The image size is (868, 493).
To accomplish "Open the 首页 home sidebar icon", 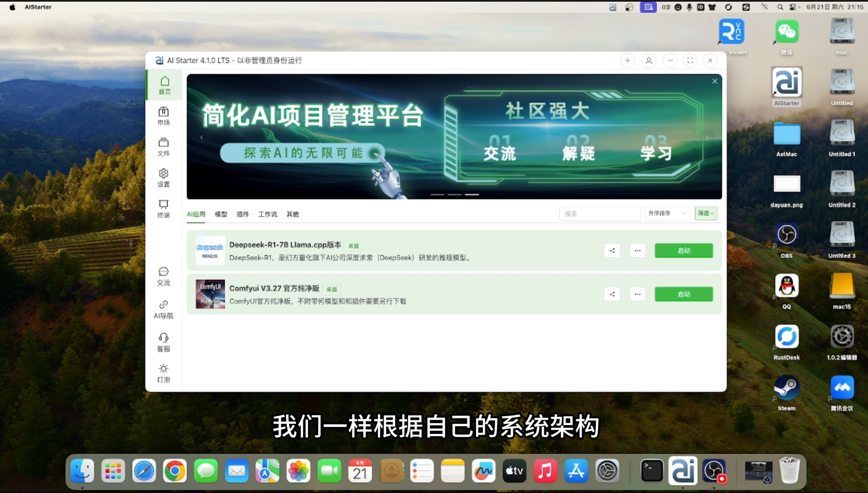I will coord(165,86).
